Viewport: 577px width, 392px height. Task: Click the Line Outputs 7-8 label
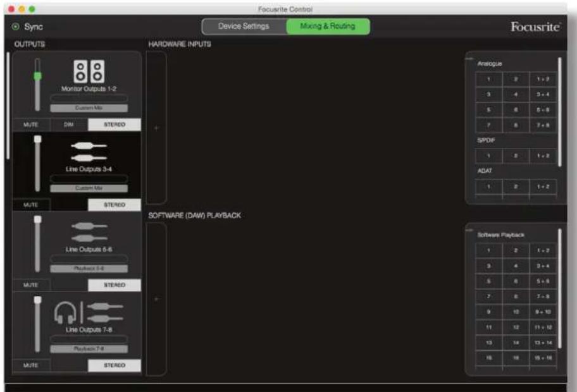tap(89, 330)
